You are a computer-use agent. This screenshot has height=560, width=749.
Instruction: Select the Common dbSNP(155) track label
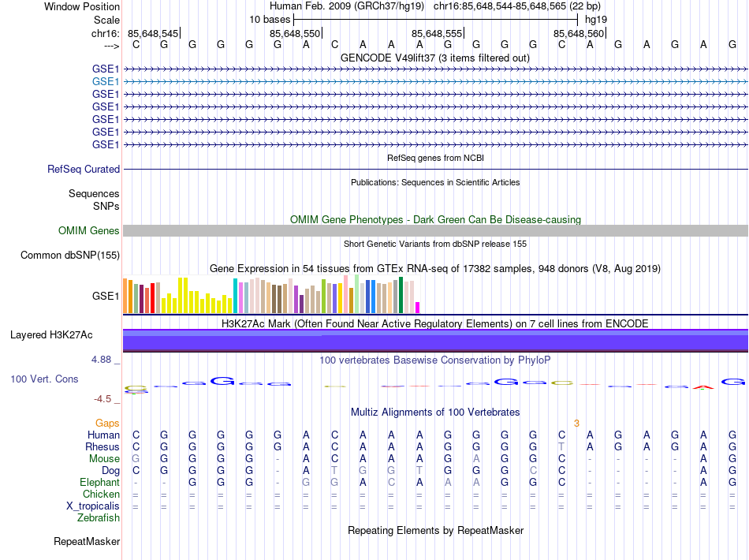pos(70,255)
